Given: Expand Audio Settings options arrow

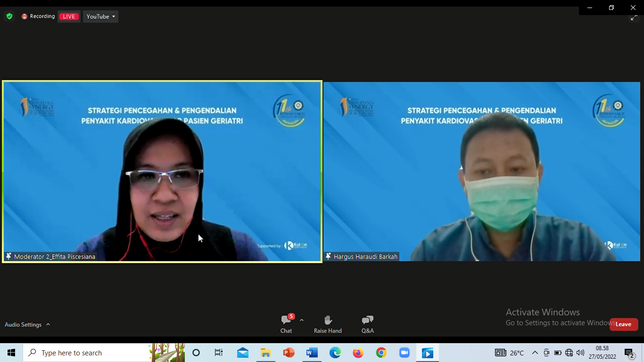Looking at the screenshot, I should pyautogui.click(x=48, y=325).
